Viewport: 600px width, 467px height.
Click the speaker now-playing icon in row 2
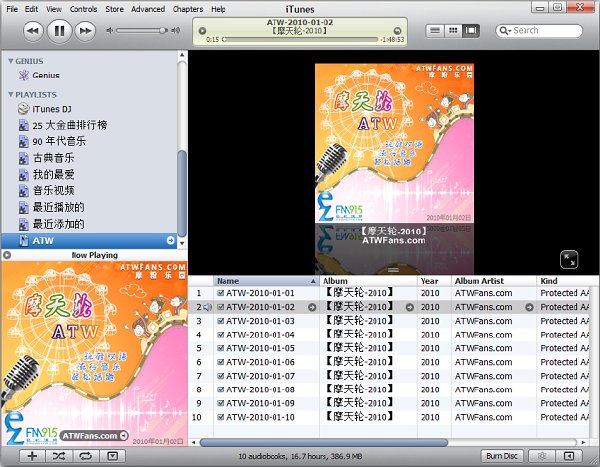[207, 307]
